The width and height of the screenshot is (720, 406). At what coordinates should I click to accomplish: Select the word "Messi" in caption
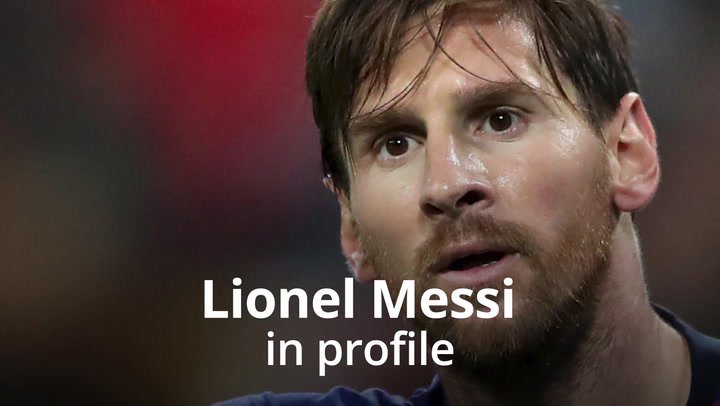pos(443,299)
